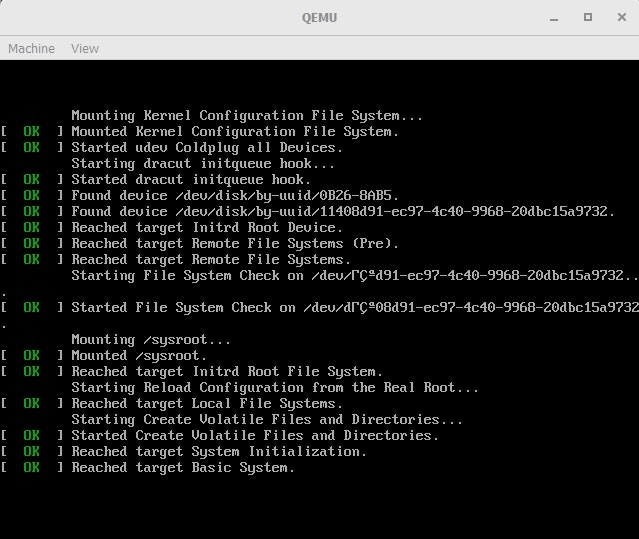Click line 'Starting Create Volatile Files and Directories...'
This screenshot has width=639, height=539.
pyautogui.click(x=267, y=420)
